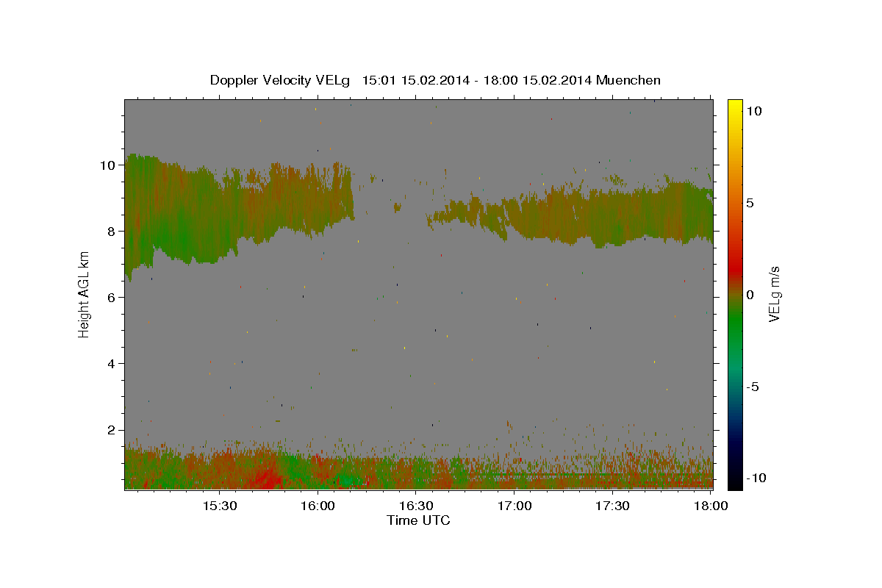Click the 17:00 time tick label

click(x=514, y=506)
